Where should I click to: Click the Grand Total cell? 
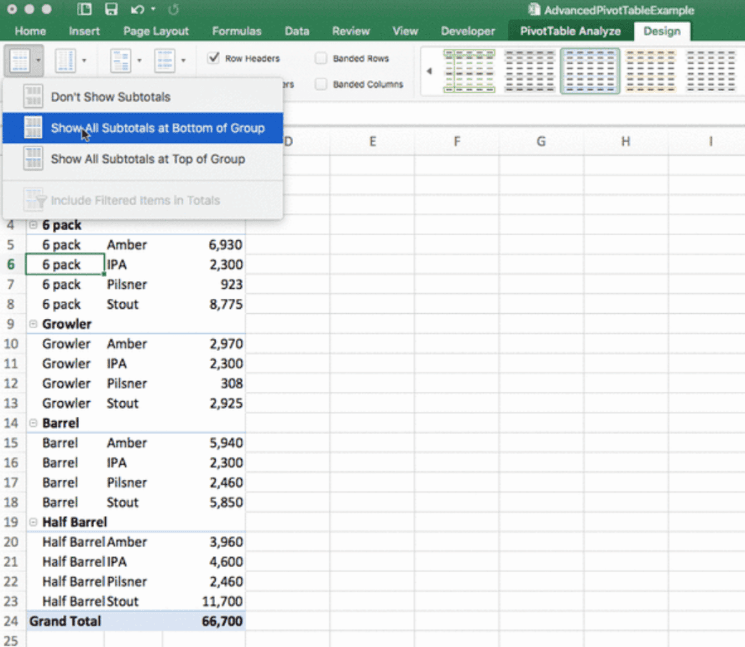click(65, 621)
